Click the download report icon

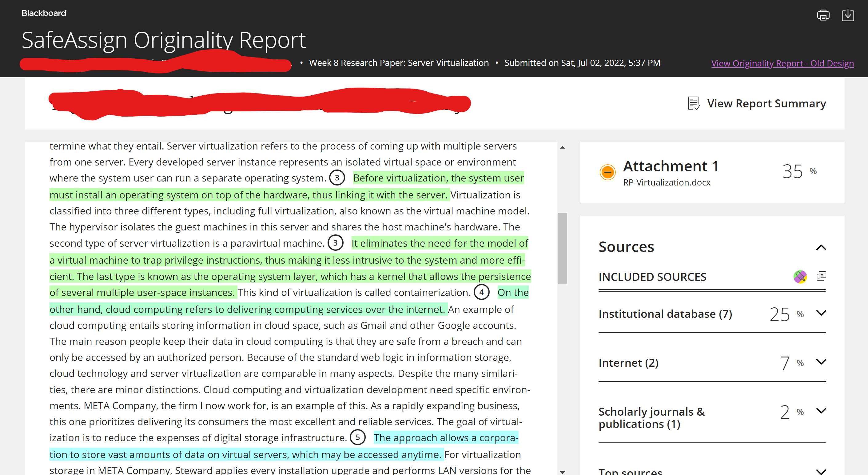click(848, 15)
